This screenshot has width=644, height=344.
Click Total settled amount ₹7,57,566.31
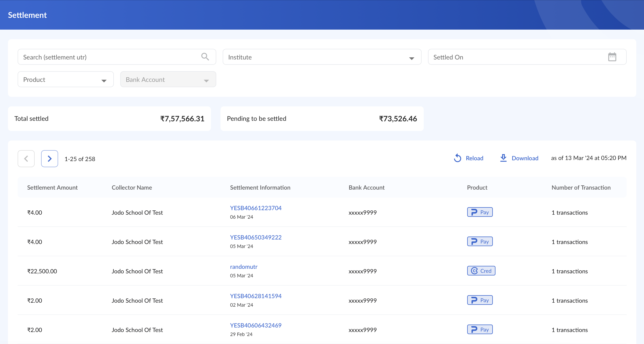182,119
